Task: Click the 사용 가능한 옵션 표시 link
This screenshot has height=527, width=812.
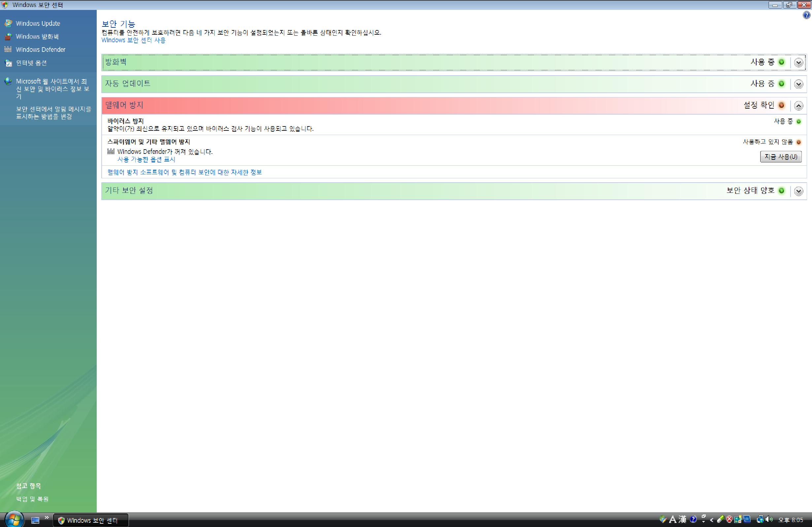Action: pyautogui.click(x=146, y=159)
